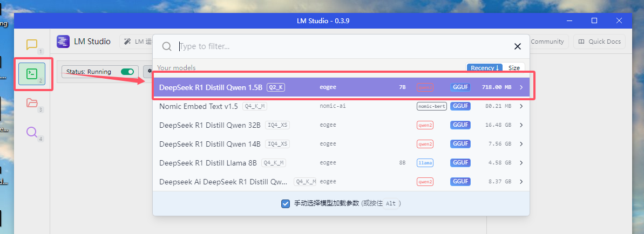The image size is (644, 234).
Task: Click GGUF badge on Qwen 1.5B row
Action: [x=460, y=87]
